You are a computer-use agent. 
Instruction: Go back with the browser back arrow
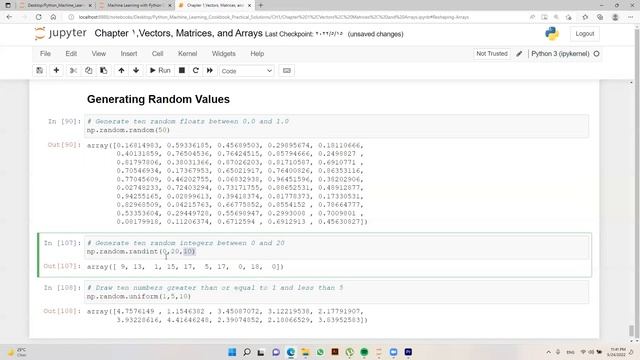pos(9,17)
